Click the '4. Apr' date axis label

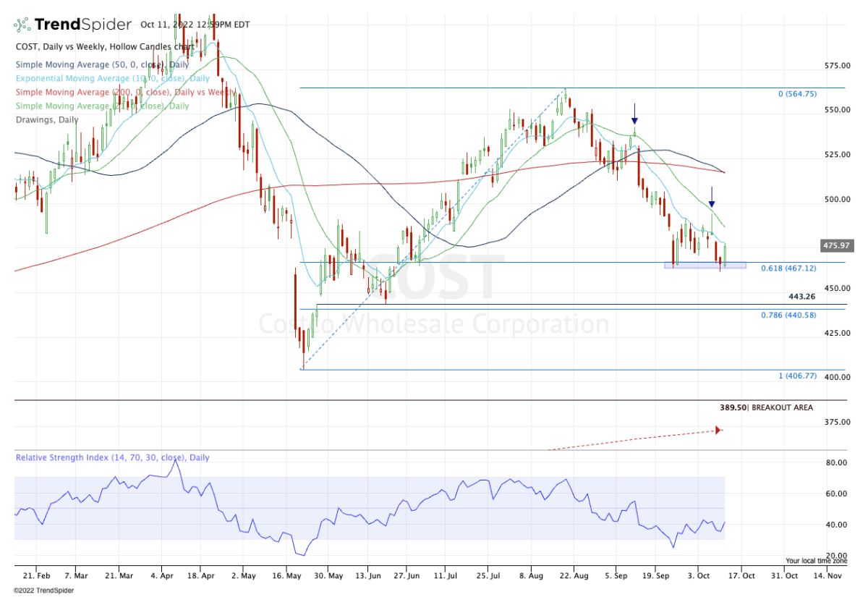tap(161, 575)
